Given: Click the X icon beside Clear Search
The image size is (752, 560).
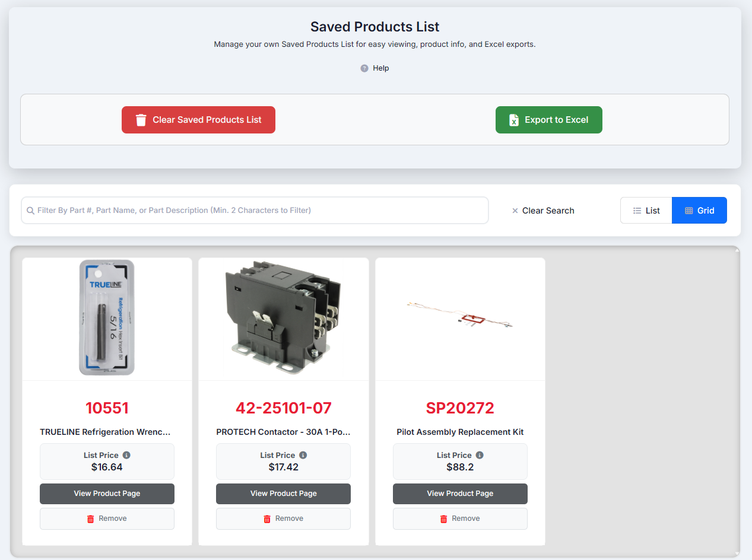Looking at the screenshot, I should 515,211.
